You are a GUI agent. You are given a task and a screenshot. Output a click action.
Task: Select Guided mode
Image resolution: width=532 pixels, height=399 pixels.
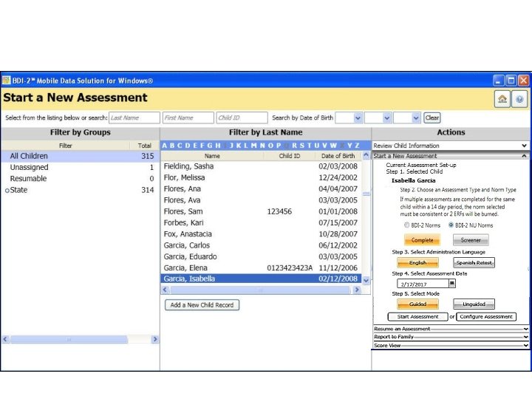pos(417,304)
